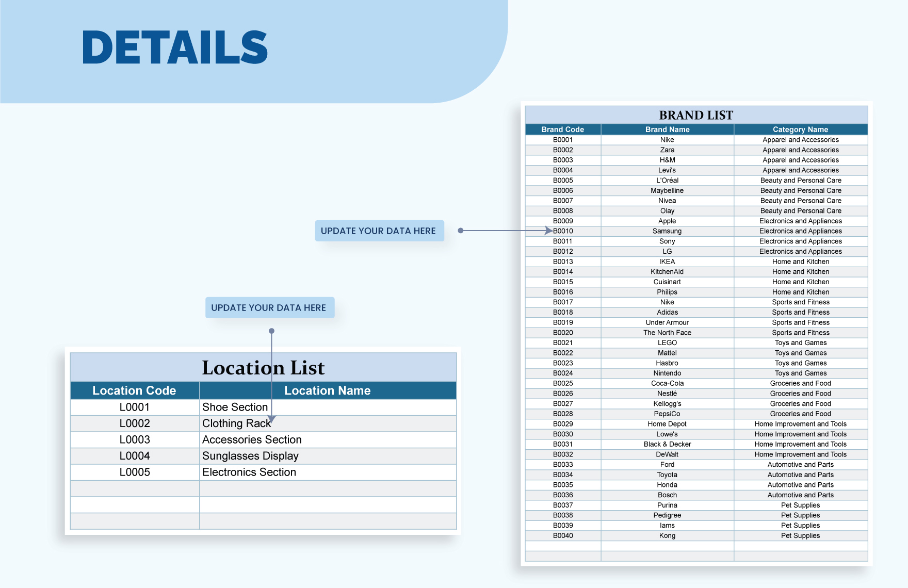Image resolution: width=908 pixels, height=588 pixels.
Task: Click brand name Apple
Action: tap(667, 221)
